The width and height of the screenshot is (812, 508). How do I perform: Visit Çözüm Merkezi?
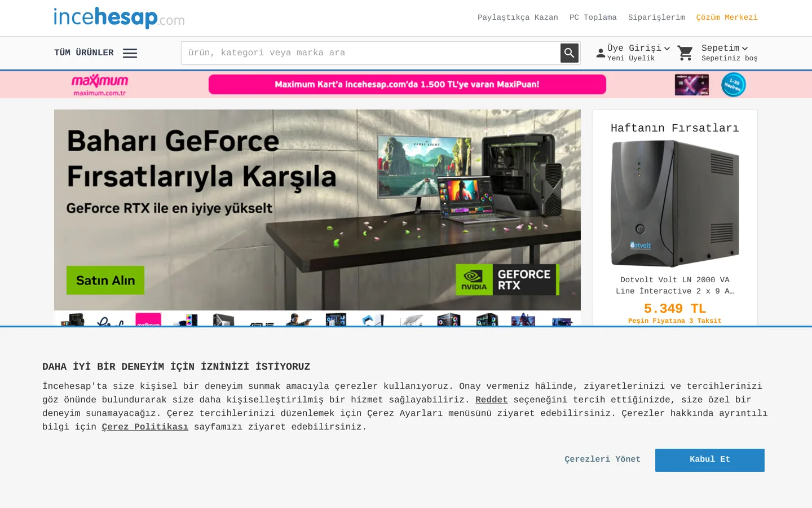(727, 17)
